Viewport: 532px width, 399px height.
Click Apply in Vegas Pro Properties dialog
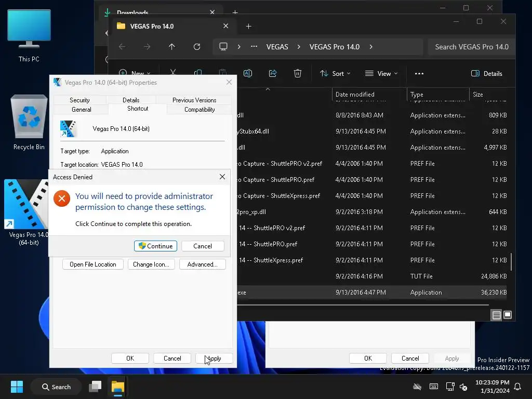(x=214, y=358)
